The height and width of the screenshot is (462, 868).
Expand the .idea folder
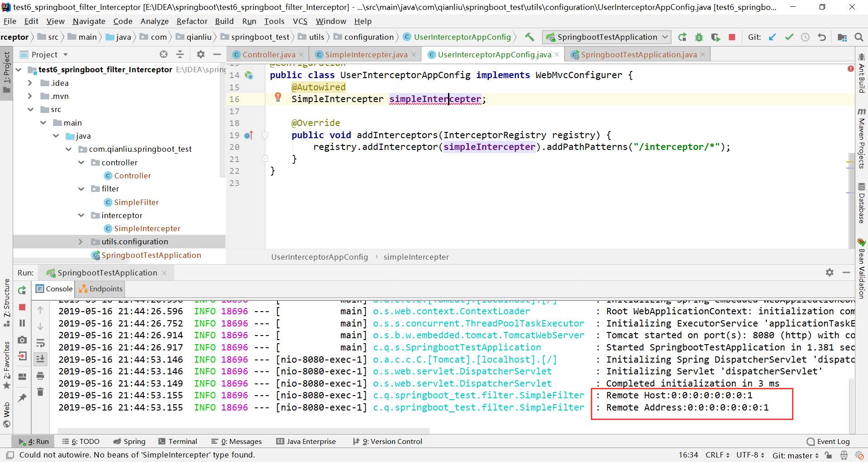(x=30, y=83)
